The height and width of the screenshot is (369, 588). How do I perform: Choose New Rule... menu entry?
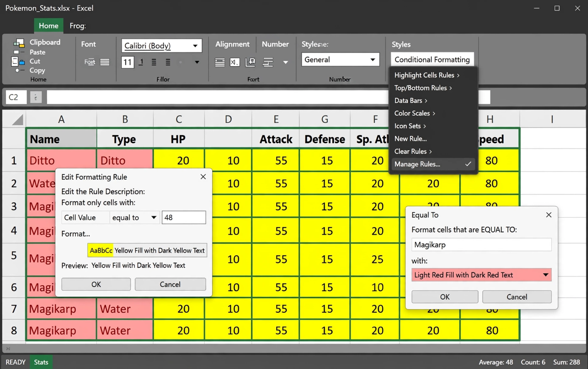(433, 139)
